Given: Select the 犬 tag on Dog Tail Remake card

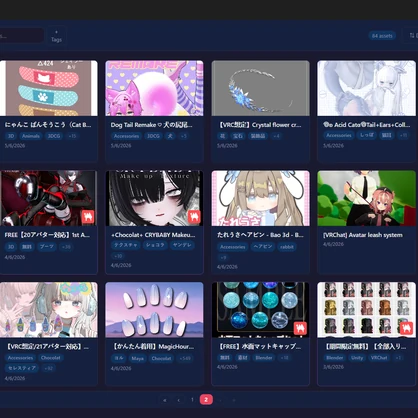Looking at the screenshot, I should (x=170, y=136).
